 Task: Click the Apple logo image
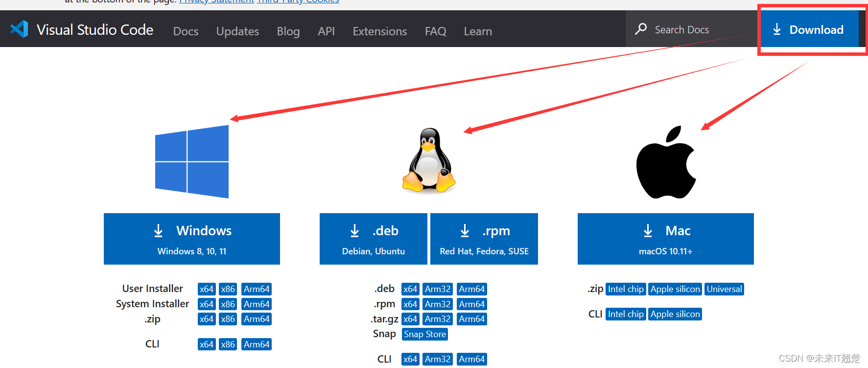point(666,162)
